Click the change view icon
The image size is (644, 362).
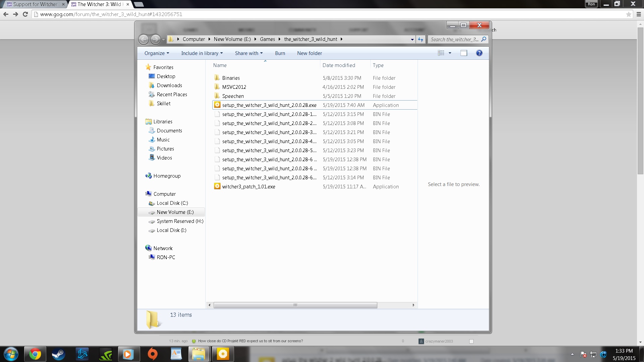coord(441,53)
